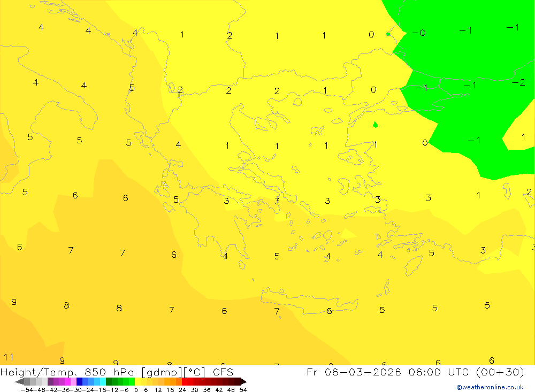This screenshot has height=392, width=535.
Task: Click the "48" legend scale label
Action: click(231, 390)
